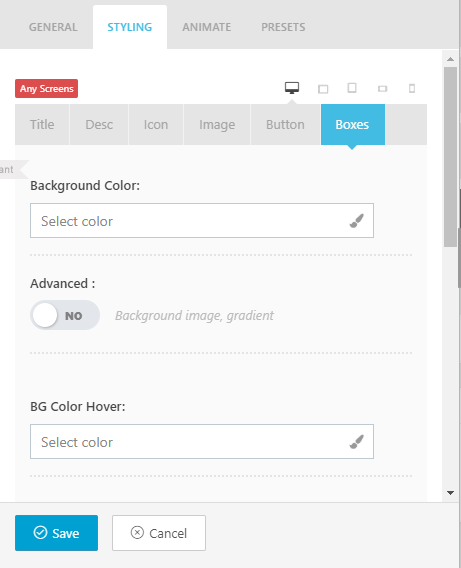Select the portrait mobile phone icon
This screenshot has width=461, height=568.
[x=412, y=88]
